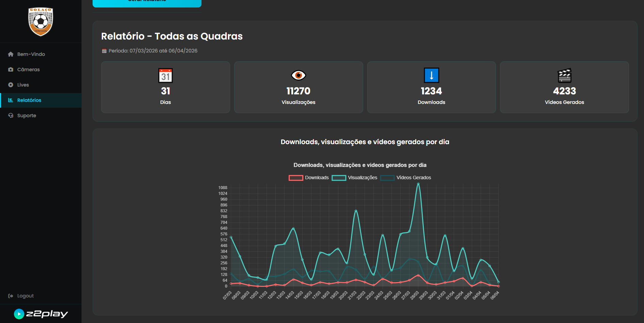This screenshot has height=323, width=644.
Task: Click the z2play logo in the footer
Action: pos(41,314)
